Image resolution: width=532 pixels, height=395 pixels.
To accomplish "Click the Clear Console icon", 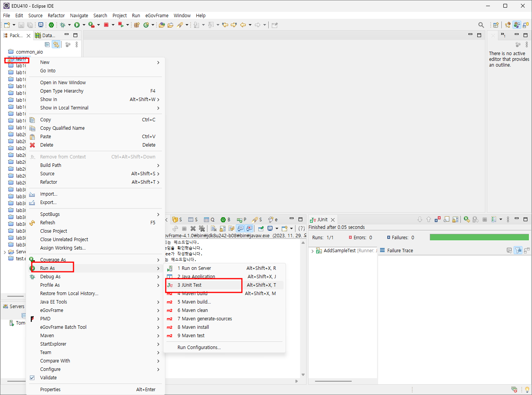I will pyautogui.click(x=214, y=229).
